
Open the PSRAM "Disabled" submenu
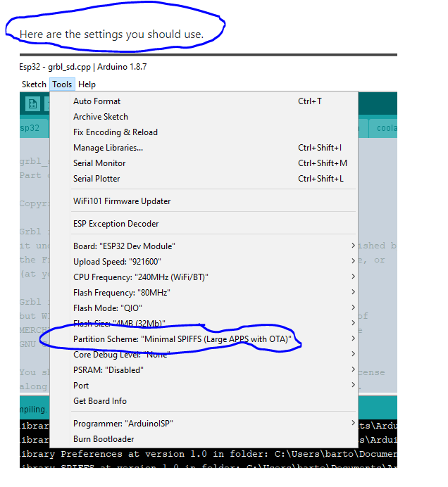[x=108, y=370]
